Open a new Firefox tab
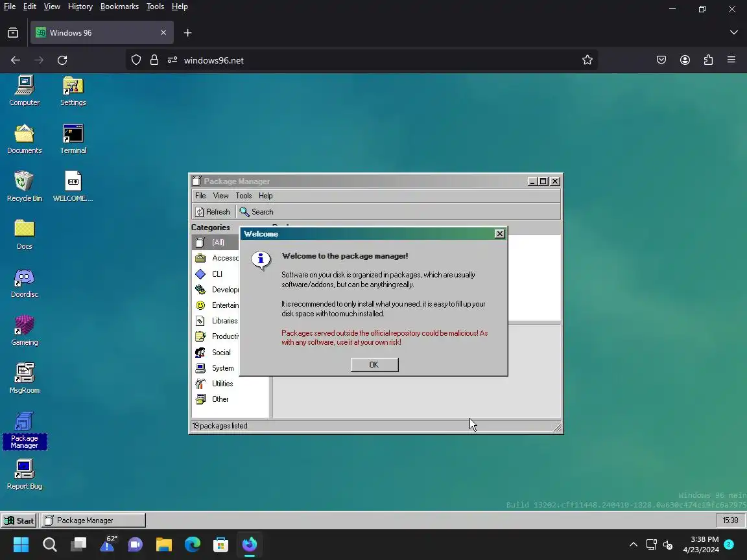The image size is (747, 560). [x=187, y=33]
